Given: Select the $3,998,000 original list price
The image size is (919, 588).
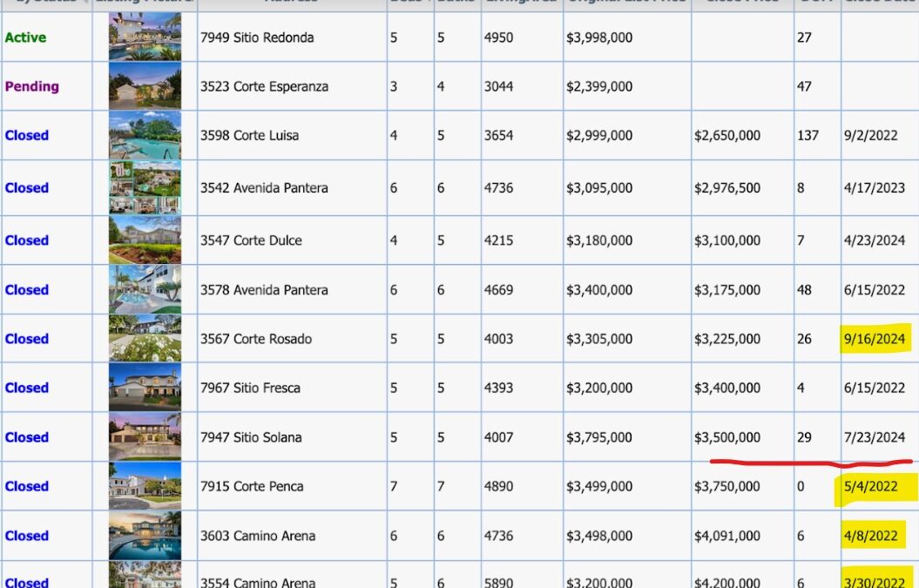Looking at the screenshot, I should [599, 37].
